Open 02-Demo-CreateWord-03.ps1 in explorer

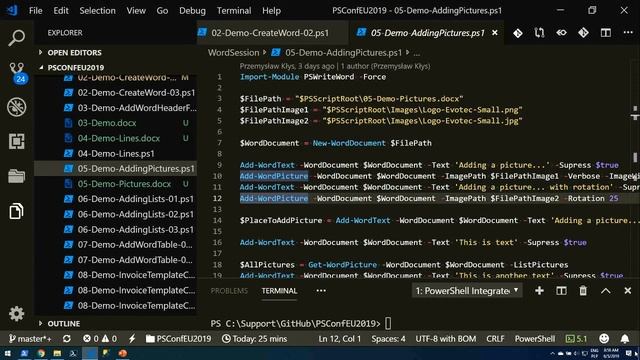pos(136,93)
